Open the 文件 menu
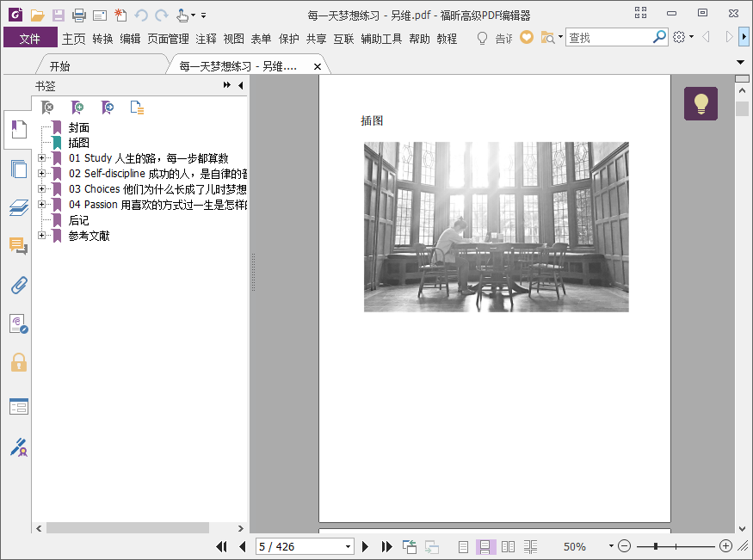Viewport: 753px width, 560px height. [x=30, y=38]
